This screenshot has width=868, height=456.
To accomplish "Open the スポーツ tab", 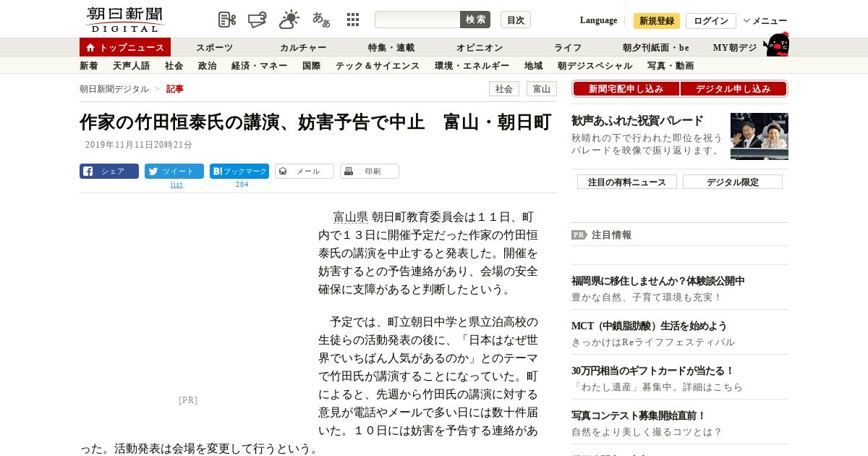I will click(214, 47).
